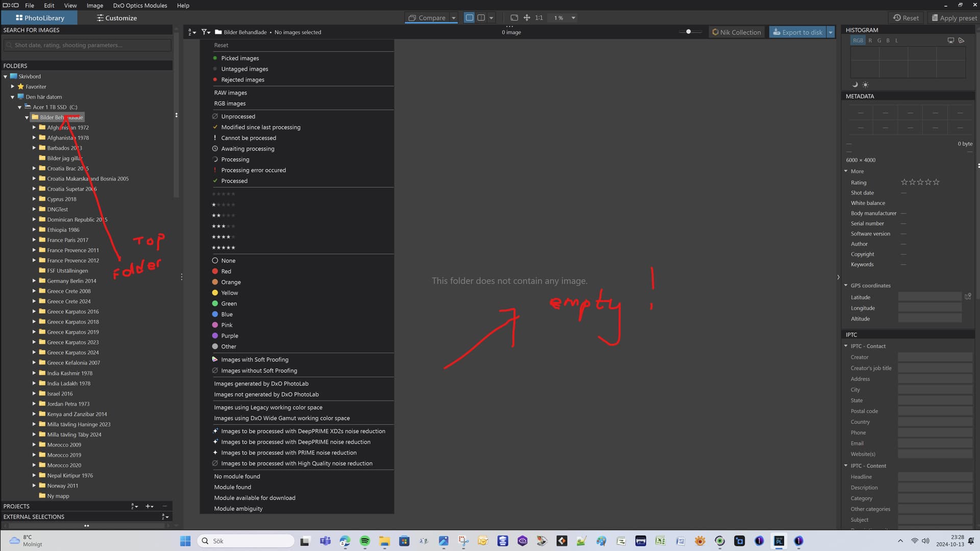Adjust the thumbnail size slider
Viewport: 980px width, 551px height.
click(689, 32)
